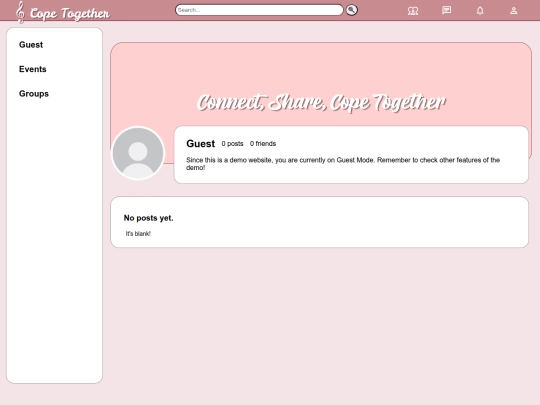540x405 pixels.
Task: Click the search magnifier icon
Action: (x=351, y=10)
